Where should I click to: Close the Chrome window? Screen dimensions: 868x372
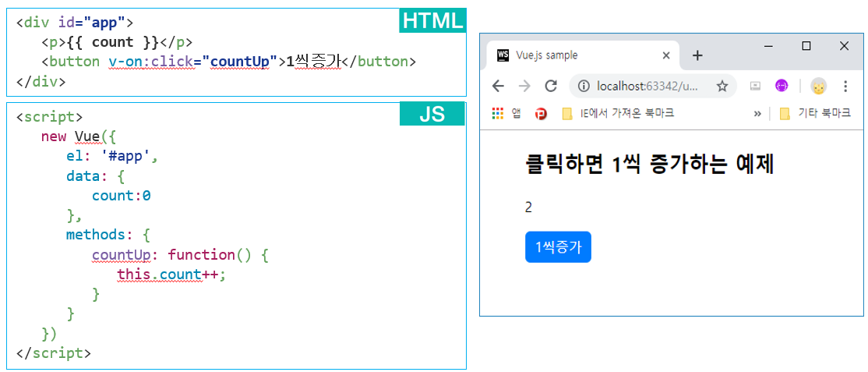(x=844, y=47)
